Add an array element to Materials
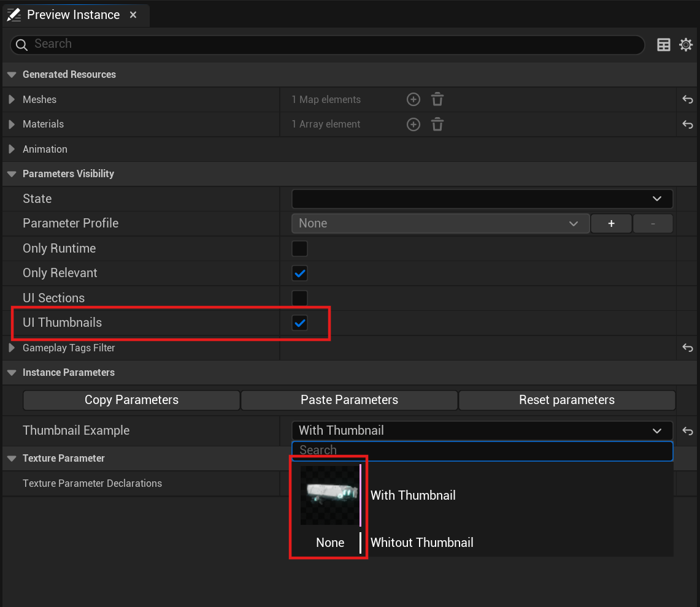The image size is (700, 607). 413,124
